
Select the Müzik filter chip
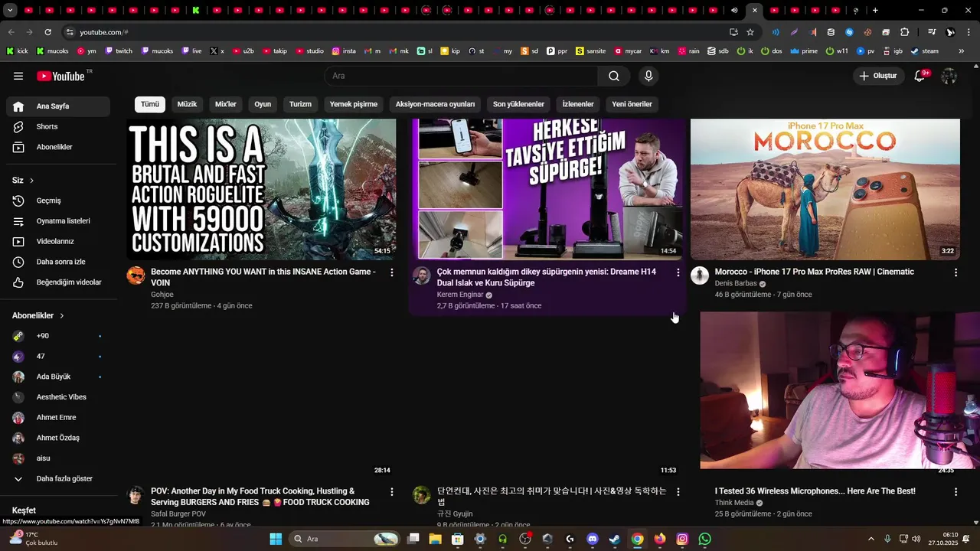[187, 104]
